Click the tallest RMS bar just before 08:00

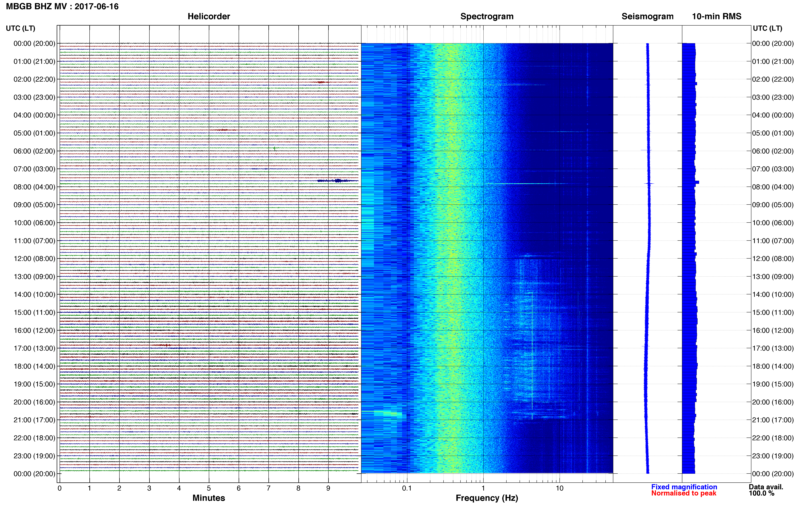(x=691, y=182)
